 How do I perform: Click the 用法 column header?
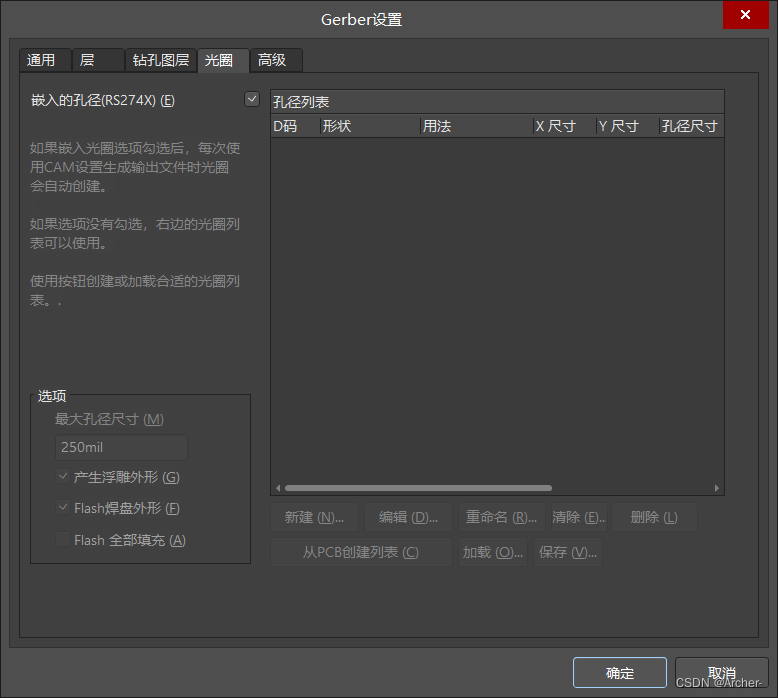pyautogui.click(x=476, y=126)
